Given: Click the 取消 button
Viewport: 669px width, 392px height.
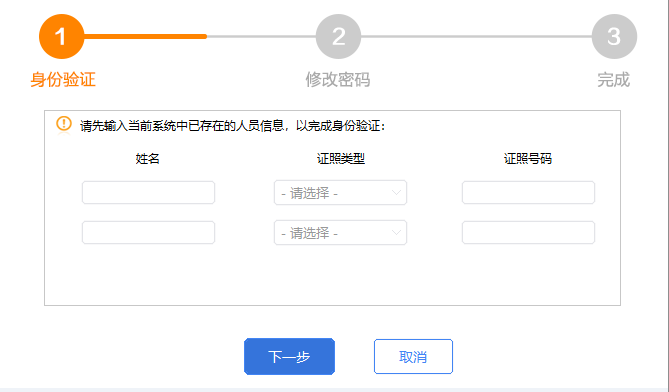Looking at the screenshot, I should click(x=413, y=357).
